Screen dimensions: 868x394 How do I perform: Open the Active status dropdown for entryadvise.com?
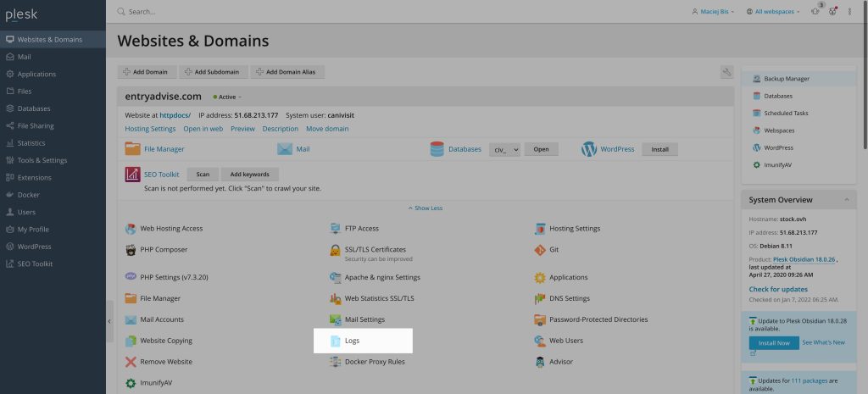tap(227, 97)
